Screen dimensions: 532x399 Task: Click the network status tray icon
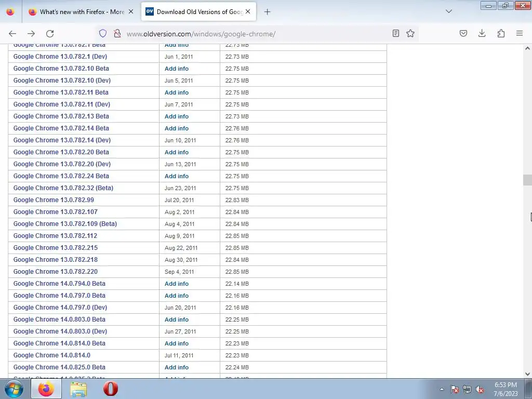click(467, 389)
